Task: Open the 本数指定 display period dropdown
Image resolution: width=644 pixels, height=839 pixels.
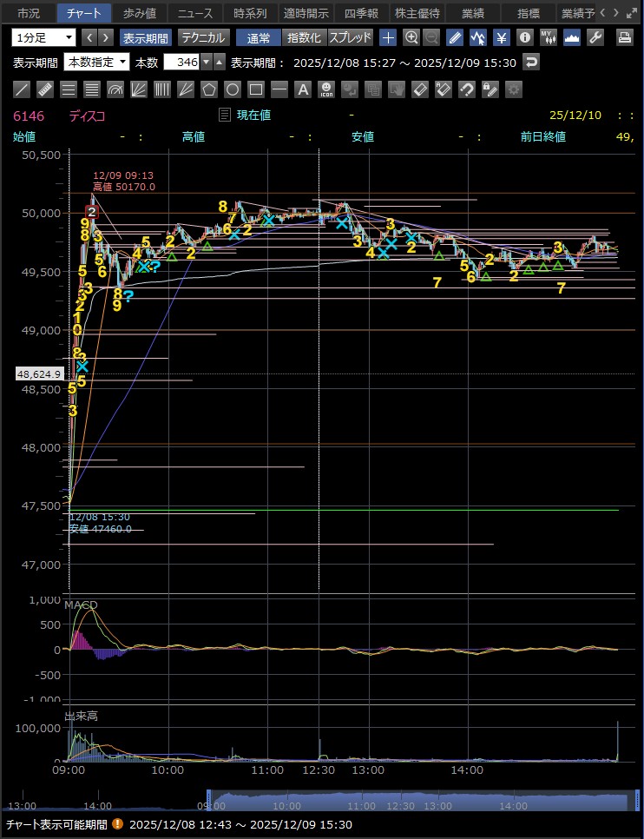Action: 96,62
